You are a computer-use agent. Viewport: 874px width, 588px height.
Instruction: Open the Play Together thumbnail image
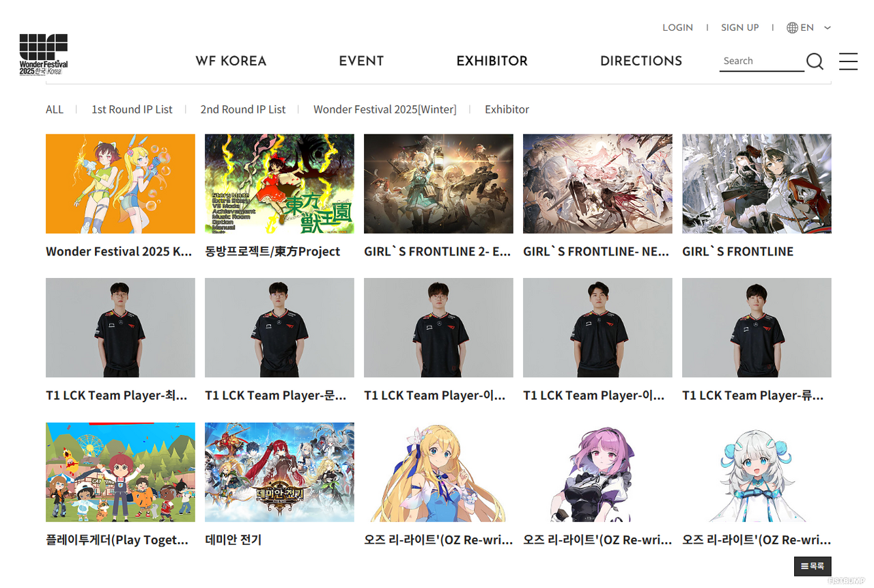tap(120, 472)
